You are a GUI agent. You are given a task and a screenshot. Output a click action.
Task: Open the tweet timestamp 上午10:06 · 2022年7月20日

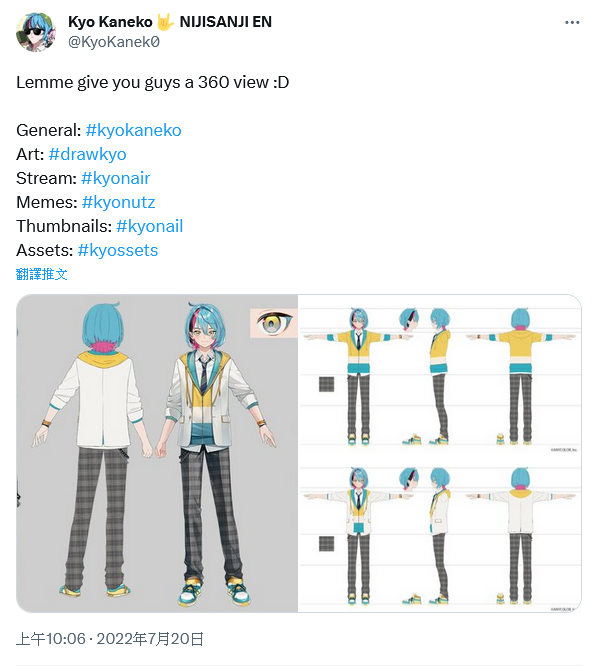pos(110,639)
